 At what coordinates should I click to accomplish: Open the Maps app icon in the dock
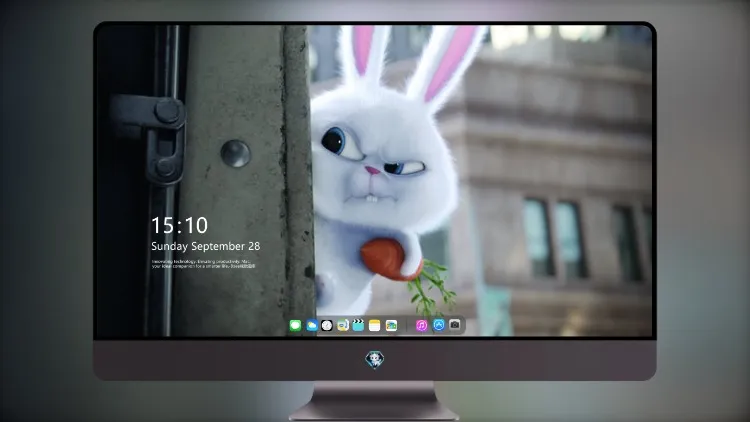[x=342, y=326]
